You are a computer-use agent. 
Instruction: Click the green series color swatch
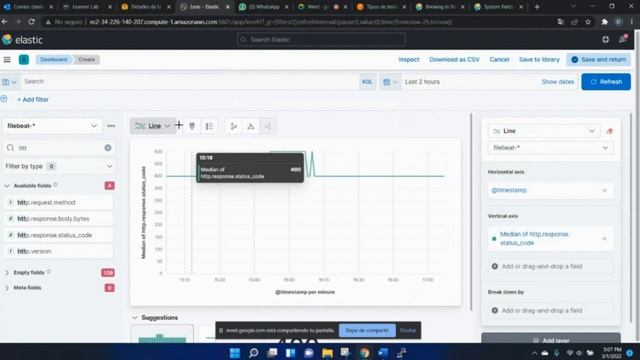coord(494,238)
